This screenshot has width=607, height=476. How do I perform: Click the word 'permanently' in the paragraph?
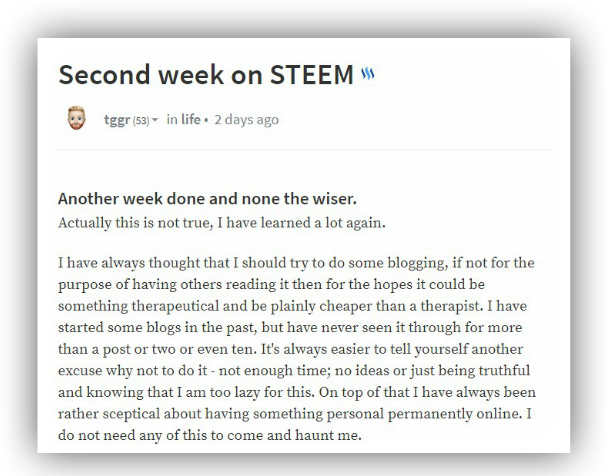click(x=430, y=414)
